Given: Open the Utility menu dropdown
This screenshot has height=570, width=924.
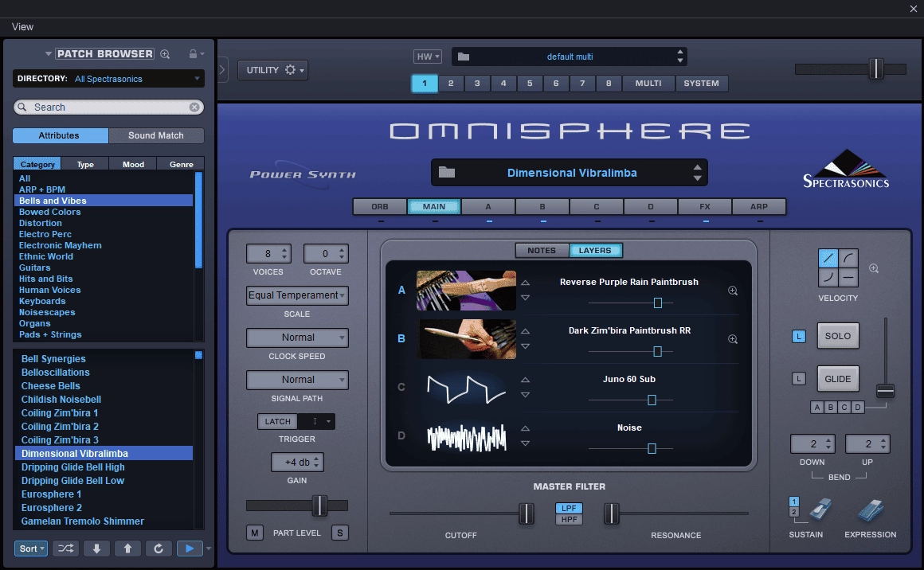Looking at the screenshot, I should pos(273,70).
